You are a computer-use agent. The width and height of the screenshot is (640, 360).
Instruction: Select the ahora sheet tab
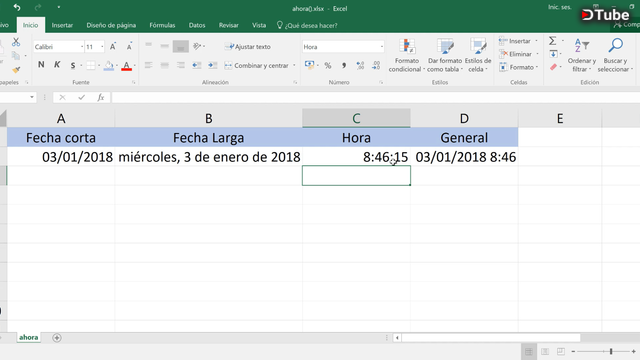(x=29, y=338)
